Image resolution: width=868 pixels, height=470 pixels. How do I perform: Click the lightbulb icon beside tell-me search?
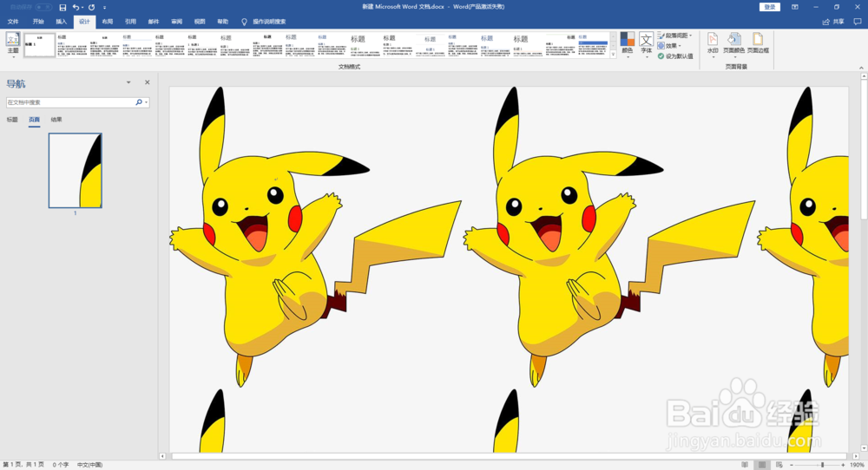(244, 22)
